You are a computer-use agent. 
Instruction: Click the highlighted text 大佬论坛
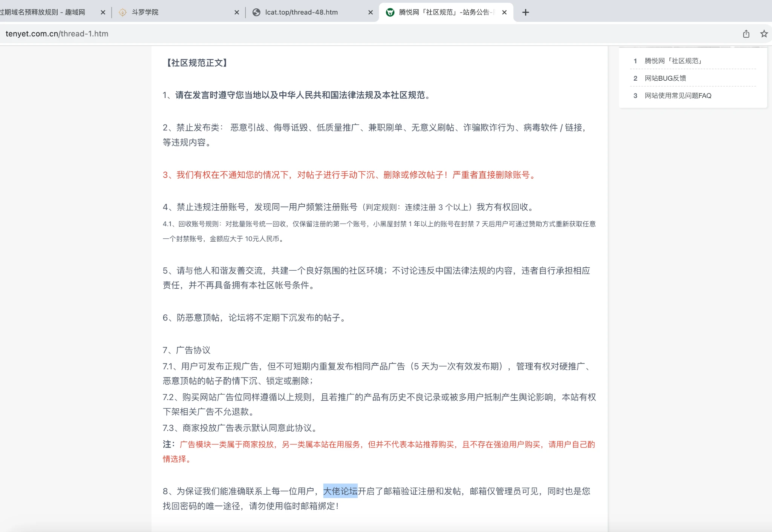(x=340, y=491)
